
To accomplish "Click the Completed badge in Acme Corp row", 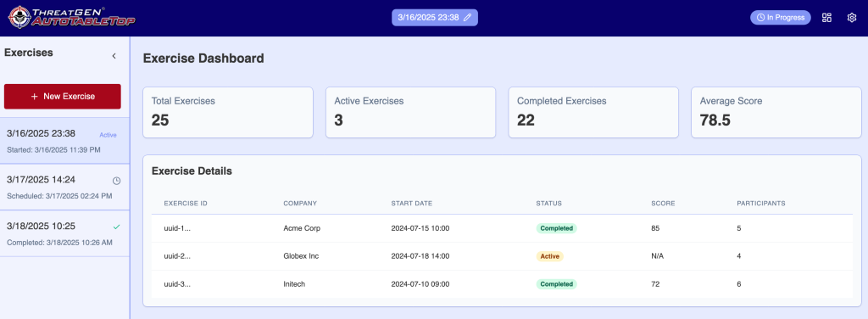I will 556,228.
